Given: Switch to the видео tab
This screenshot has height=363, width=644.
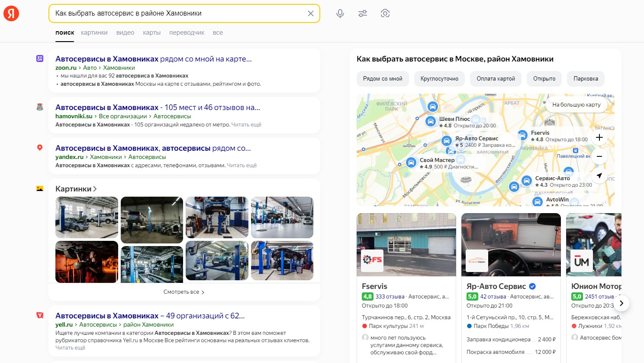Looking at the screenshot, I should coord(125,32).
